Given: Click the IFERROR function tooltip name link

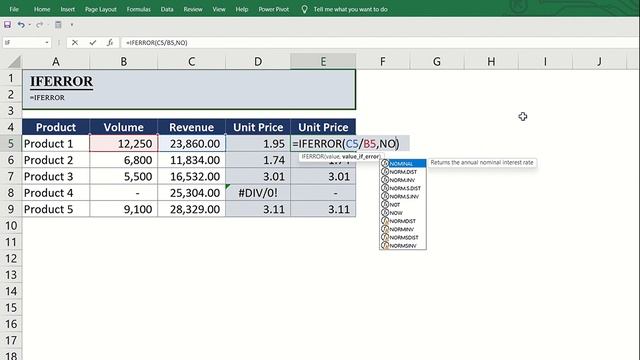Looking at the screenshot, I should pos(312,157).
